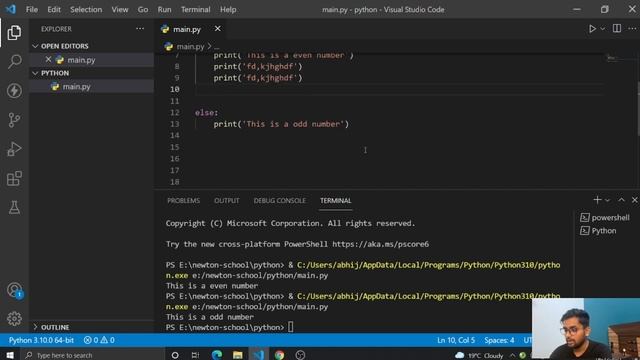Image resolution: width=640 pixels, height=360 pixels.
Task: Place cursor on line 13 print statement
Action: click(281, 124)
